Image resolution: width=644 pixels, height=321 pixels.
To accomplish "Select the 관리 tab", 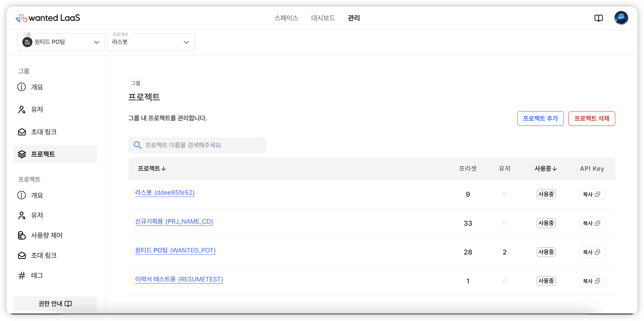I will coord(354,18).
